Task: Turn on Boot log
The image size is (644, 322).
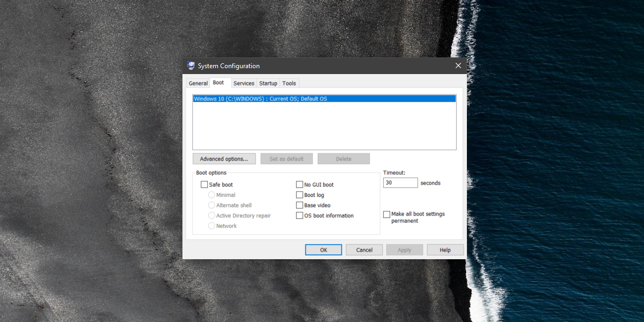Action: (x=299, y=195)
